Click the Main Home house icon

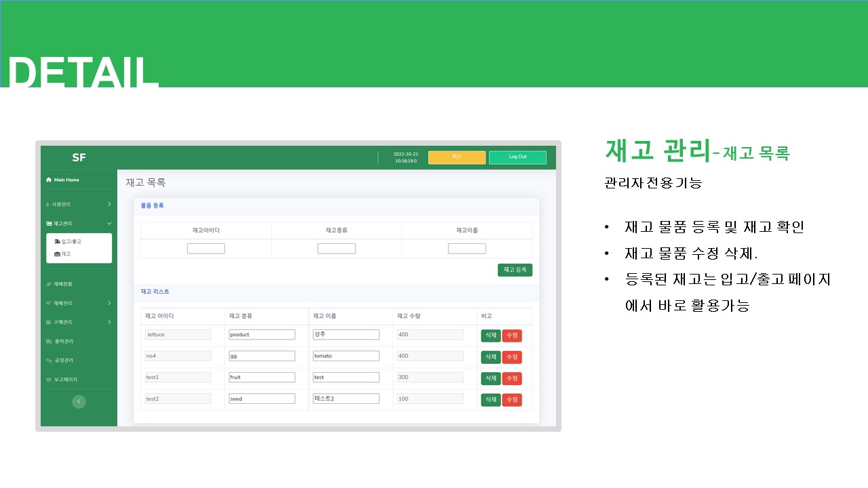coord(49,180)
